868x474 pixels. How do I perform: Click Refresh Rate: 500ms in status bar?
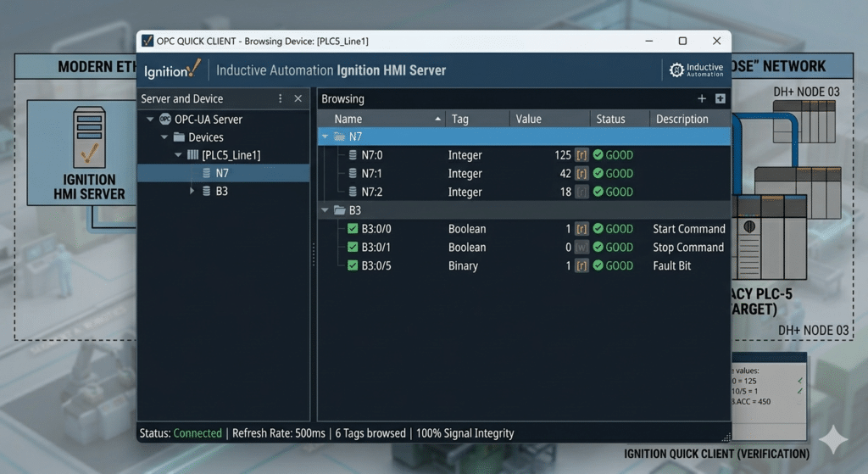[x=278, y=433]
